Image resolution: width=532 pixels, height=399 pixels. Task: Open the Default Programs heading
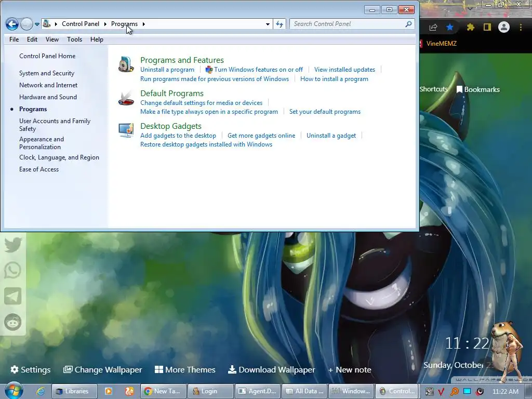coord(171,94)
